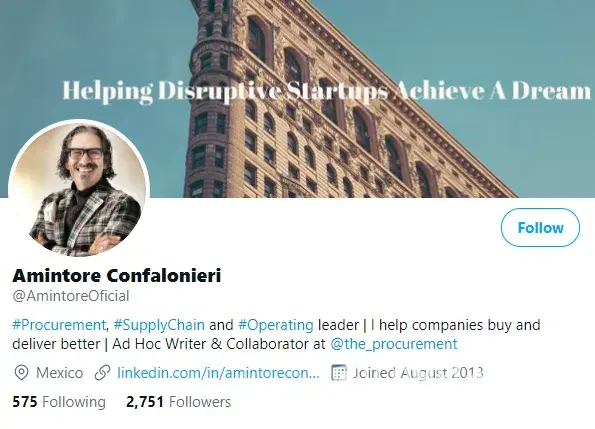Click the location pin icon
This screenshot has width=595, height=429.
pyautogui.click(x=21, y=373)
